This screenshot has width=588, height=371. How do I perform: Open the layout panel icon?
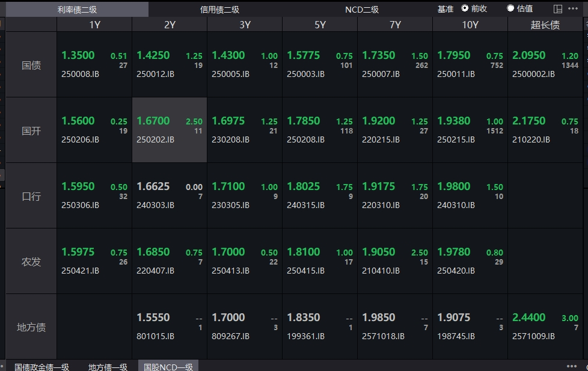(557, 9)
